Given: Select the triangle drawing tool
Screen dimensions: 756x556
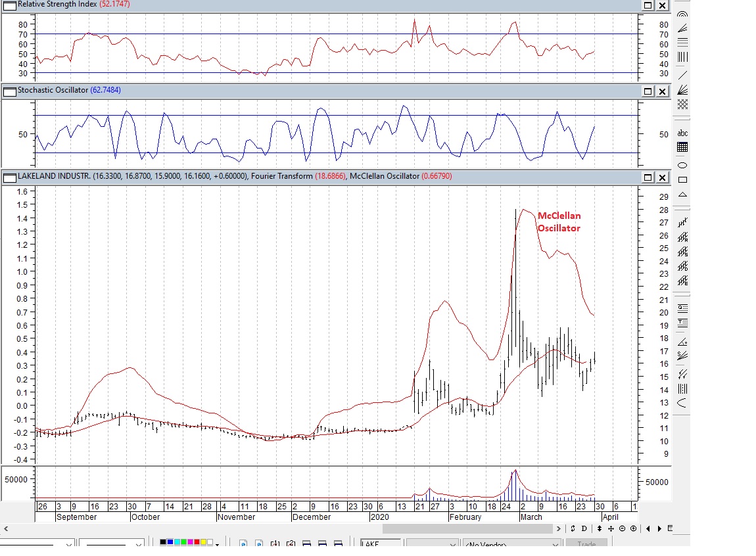Looking at the screenshot, I should click(x=682, y=195).
